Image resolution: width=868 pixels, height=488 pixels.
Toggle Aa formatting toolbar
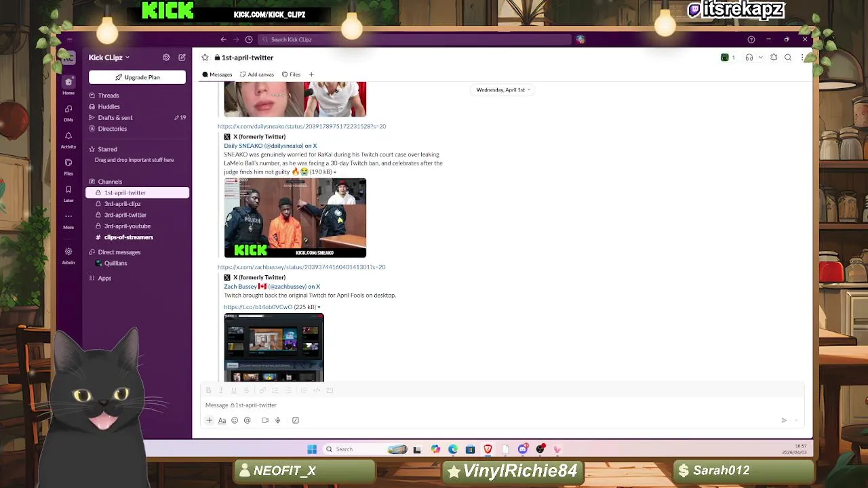point(222,420)
